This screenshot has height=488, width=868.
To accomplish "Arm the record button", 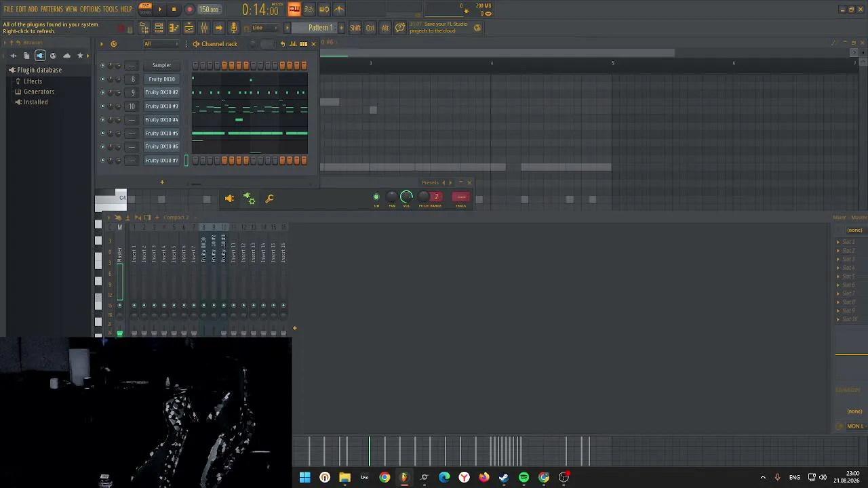I will tap(189, 9).
